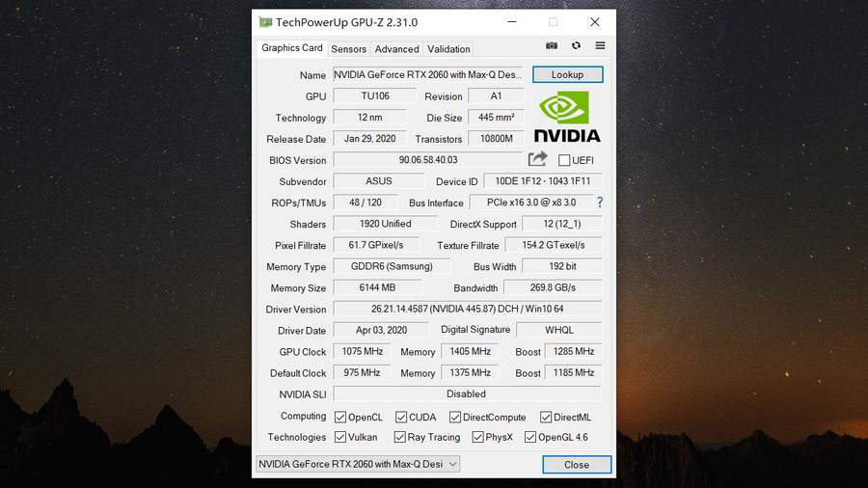Screen dimensions: 868x488
Task: Toggle the UEFI checkbox
Action: 564,160
